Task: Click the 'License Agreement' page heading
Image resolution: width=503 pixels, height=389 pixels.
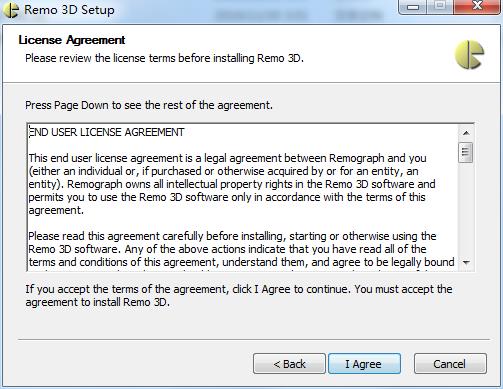Action: [72, 40]
